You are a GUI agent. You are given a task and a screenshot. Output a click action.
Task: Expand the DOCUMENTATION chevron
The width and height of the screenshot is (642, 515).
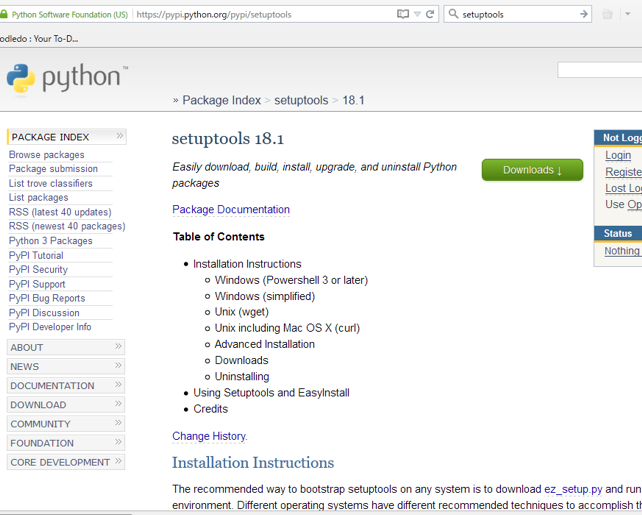tap(118, 384)
